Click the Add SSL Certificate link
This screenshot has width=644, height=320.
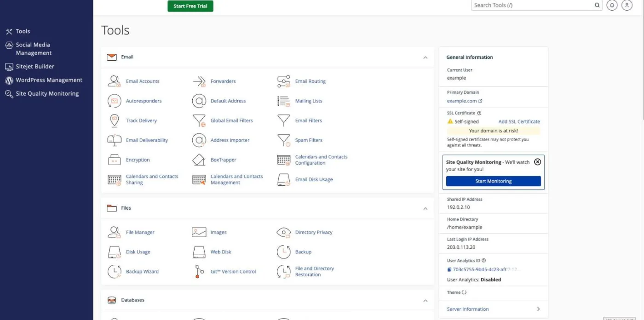coord(519,122)
